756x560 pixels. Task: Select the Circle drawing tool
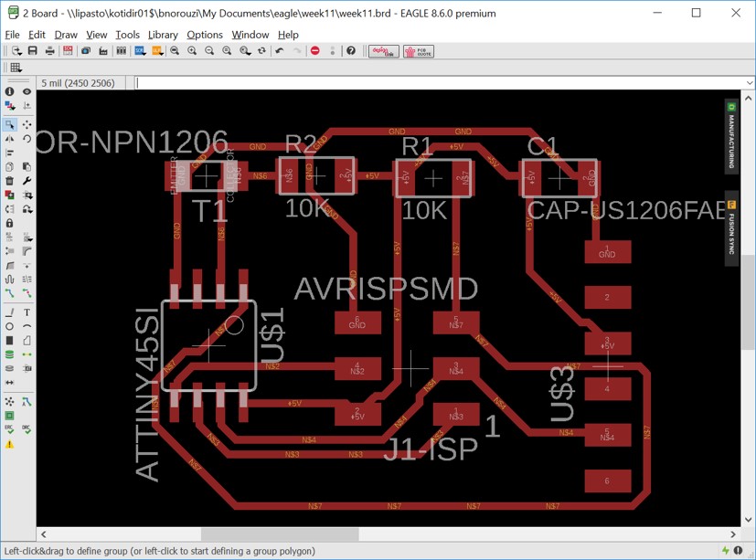click(x=10, y=326)
